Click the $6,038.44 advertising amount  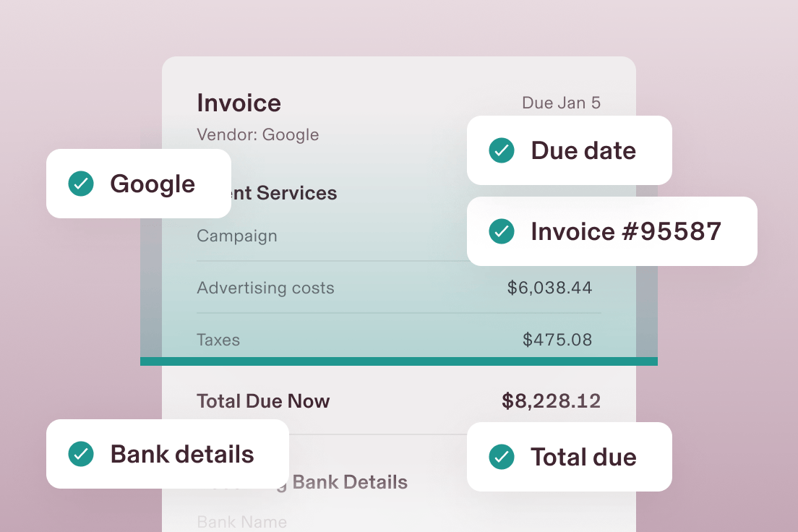[x=549, y=288]
